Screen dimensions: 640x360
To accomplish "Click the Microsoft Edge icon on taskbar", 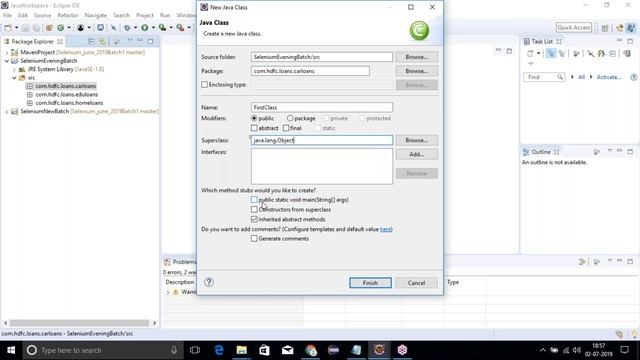I will click(x=219, y=350).
